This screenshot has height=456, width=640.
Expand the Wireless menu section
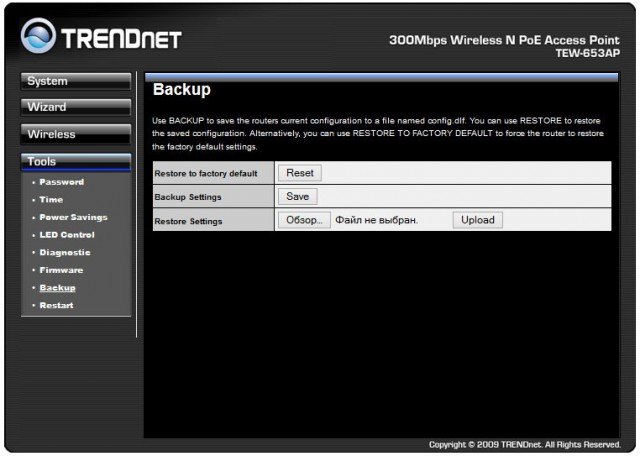[76, 134]
